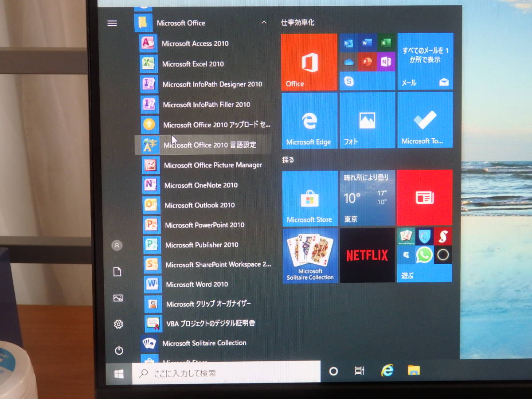Select Microsoft Office Picture Manager text
532x399 pixels.
(213, 165)
